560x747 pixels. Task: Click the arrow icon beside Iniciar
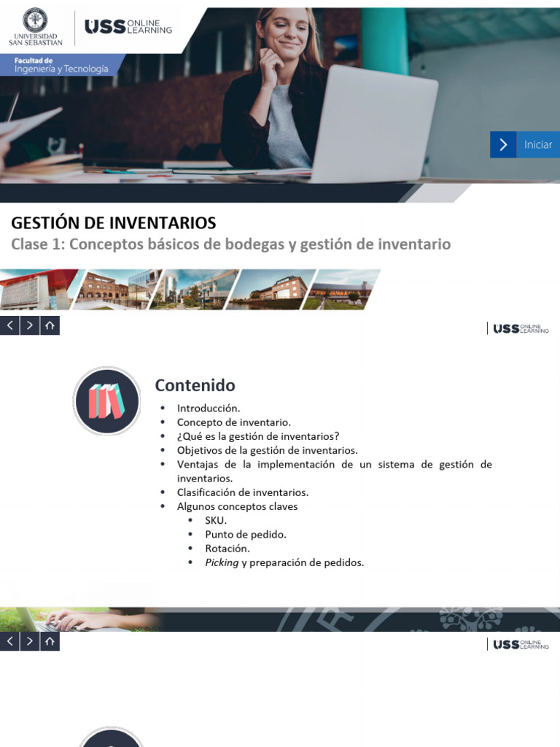pos(503,144)
